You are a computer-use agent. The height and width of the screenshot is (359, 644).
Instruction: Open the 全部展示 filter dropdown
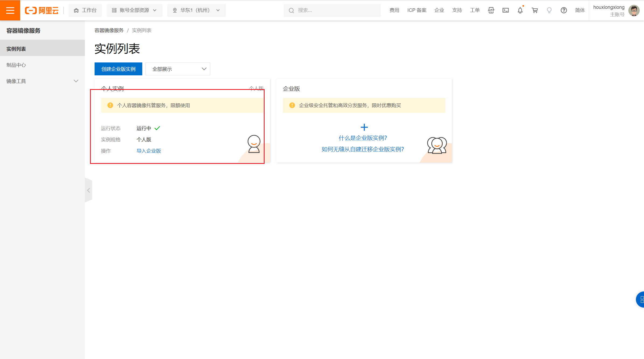coord(178,69)
